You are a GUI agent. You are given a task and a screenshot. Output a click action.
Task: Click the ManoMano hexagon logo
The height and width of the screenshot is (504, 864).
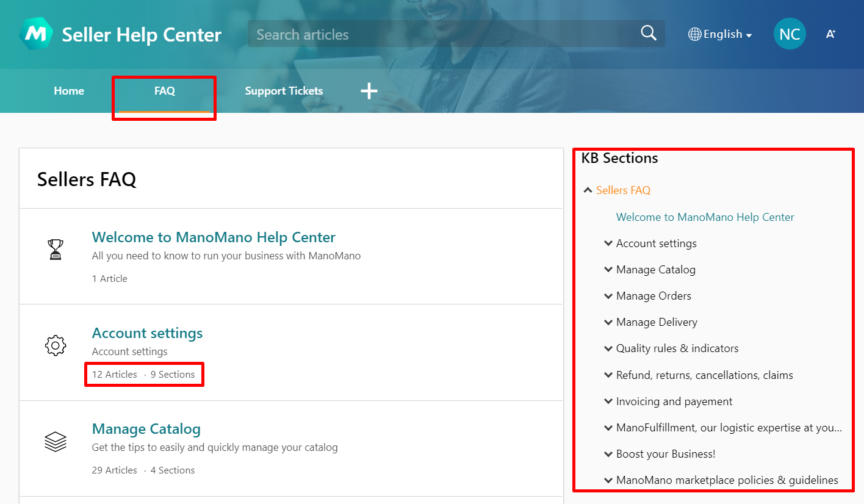[35, 34]
